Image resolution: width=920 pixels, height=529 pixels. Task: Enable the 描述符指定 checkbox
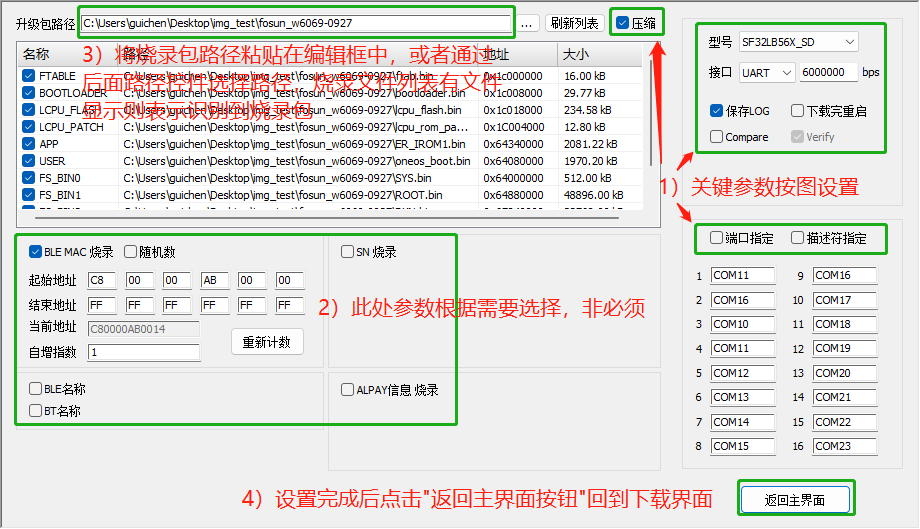pos(798,238)
